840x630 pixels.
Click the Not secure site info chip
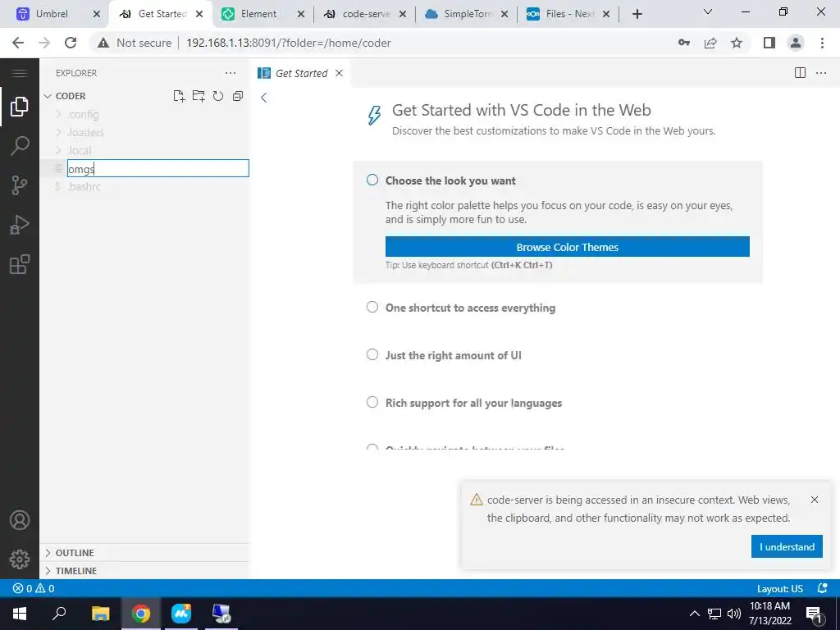click(x=135, y=43)
